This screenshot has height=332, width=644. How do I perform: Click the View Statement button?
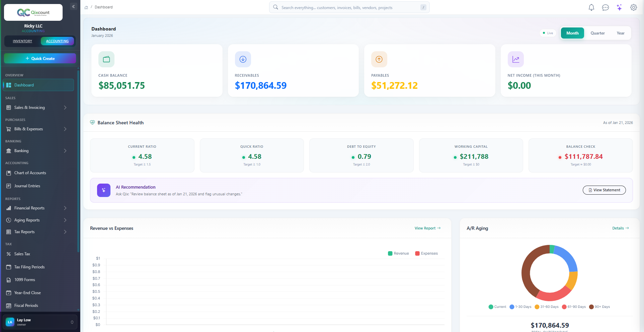tap(604, 190)
